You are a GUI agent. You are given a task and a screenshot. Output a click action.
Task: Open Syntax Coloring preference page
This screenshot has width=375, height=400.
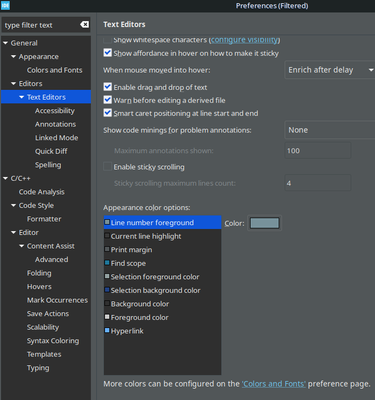[x=53, y=341]
